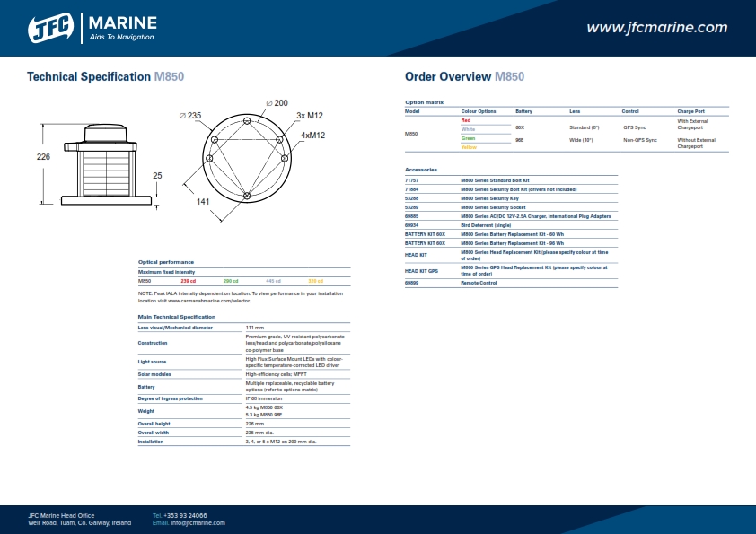Choose Red in the Colour Options column
The height and width of the screenshot is (534, 756).
466,119
